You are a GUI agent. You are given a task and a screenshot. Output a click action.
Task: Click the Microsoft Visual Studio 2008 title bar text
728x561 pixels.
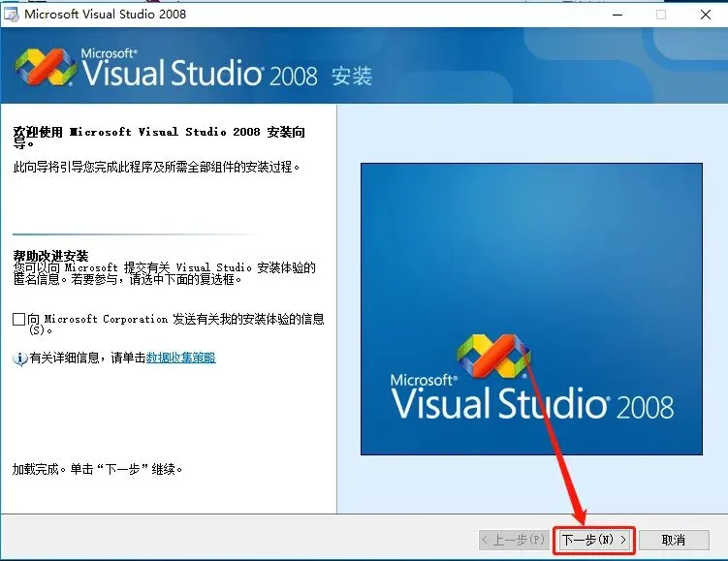[x=106, y=14]
